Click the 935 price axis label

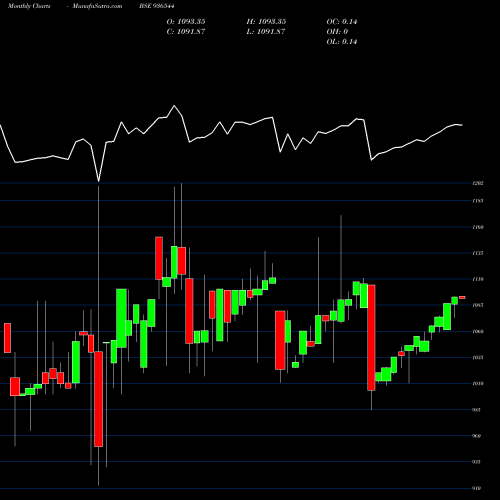477,462
